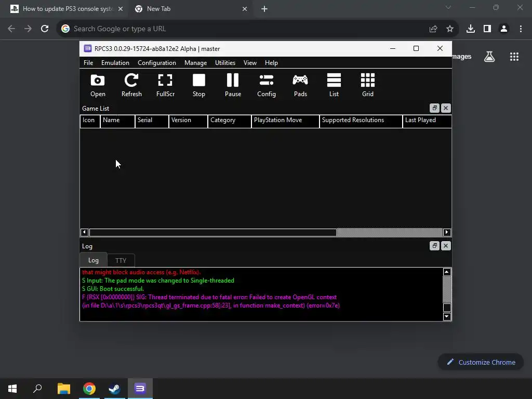Screen dimensions: 532x399
Task: Click game list scrollbar right arrow
Action: [x=447, y=232]
